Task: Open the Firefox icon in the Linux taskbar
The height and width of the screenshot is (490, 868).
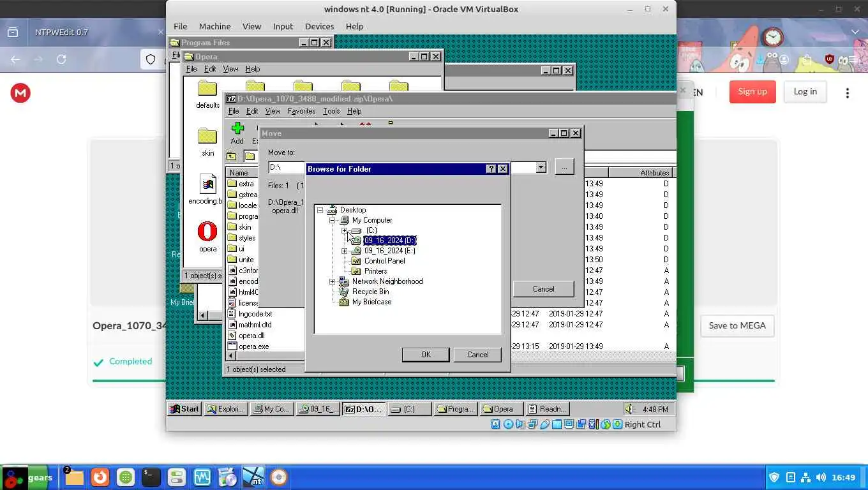Action: click(100, 477)
